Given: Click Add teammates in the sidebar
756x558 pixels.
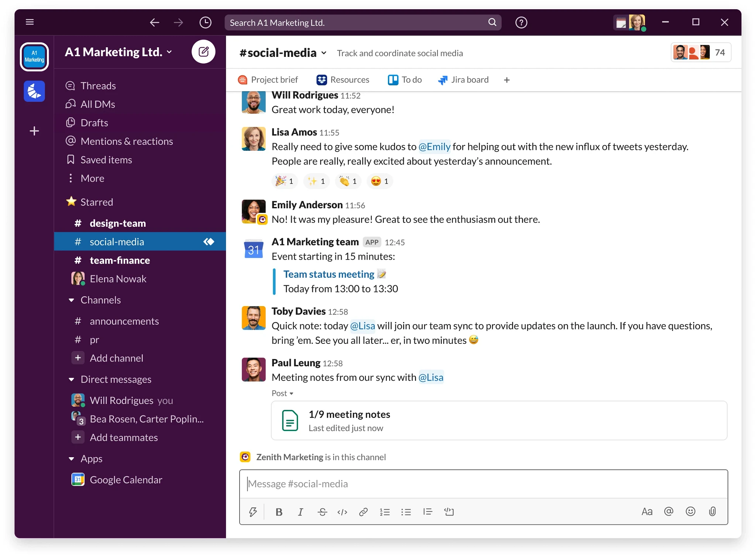Looking at the screenshot, I should click(x=124, y=437).
